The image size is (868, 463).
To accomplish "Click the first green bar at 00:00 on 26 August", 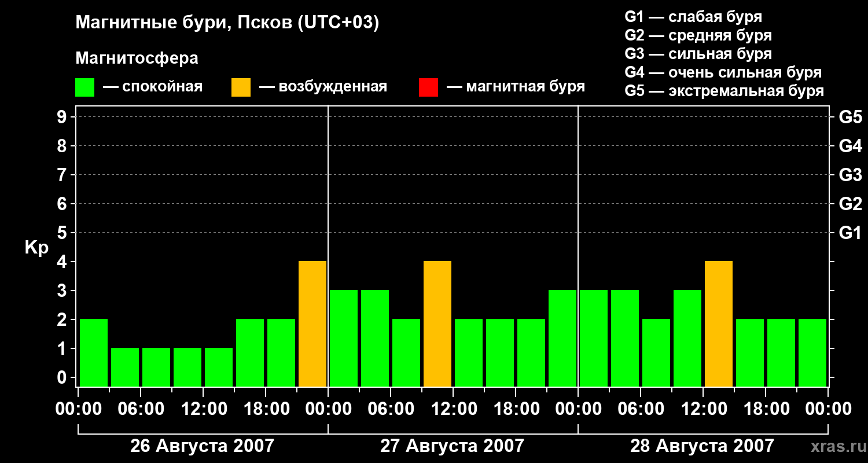I will 94,352.
